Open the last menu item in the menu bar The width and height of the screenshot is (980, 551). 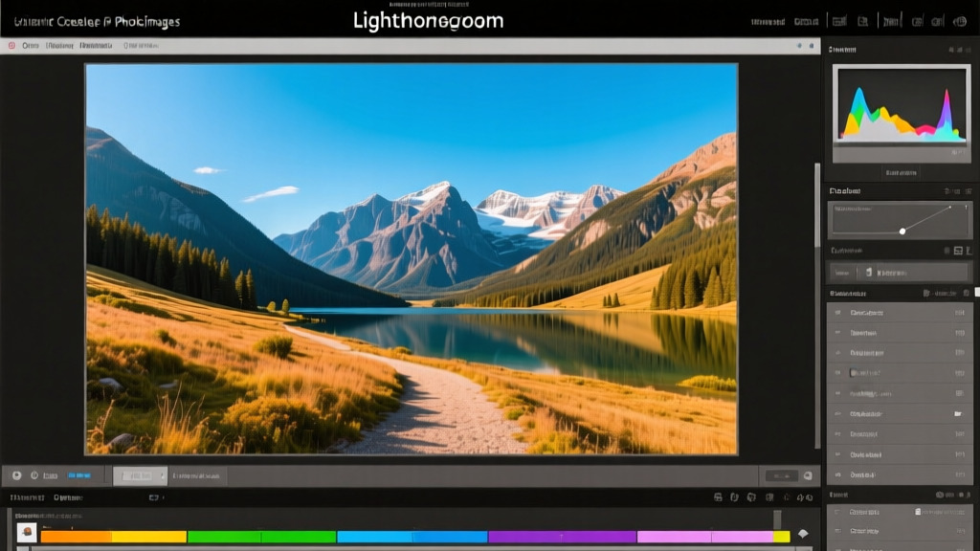pyautogui.click(x=141, y=46)
